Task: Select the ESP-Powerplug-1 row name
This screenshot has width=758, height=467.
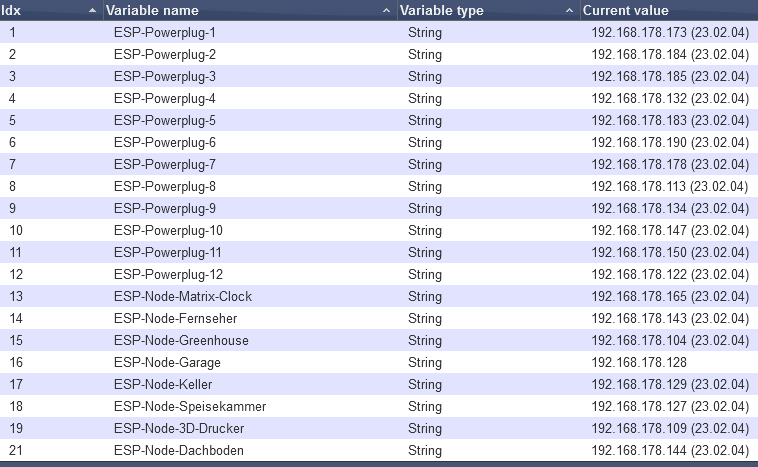Action: (x=165, y=33)
